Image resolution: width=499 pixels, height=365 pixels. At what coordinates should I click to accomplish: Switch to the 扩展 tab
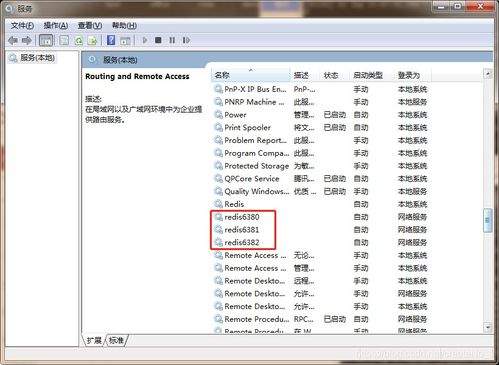tap(94, 340)
